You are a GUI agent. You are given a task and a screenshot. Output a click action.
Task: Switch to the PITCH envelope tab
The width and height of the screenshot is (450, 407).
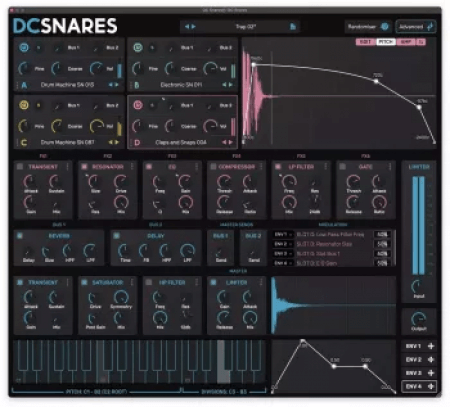click(x=386, y=42)
